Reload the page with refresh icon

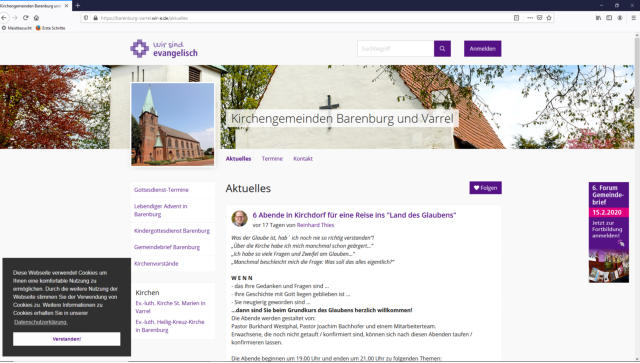(26, 18)
